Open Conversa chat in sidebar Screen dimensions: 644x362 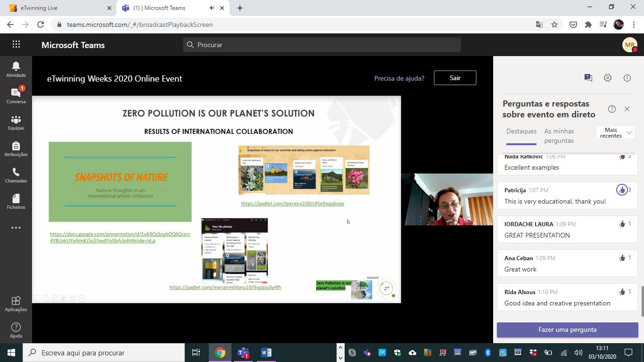coord(16,96)
